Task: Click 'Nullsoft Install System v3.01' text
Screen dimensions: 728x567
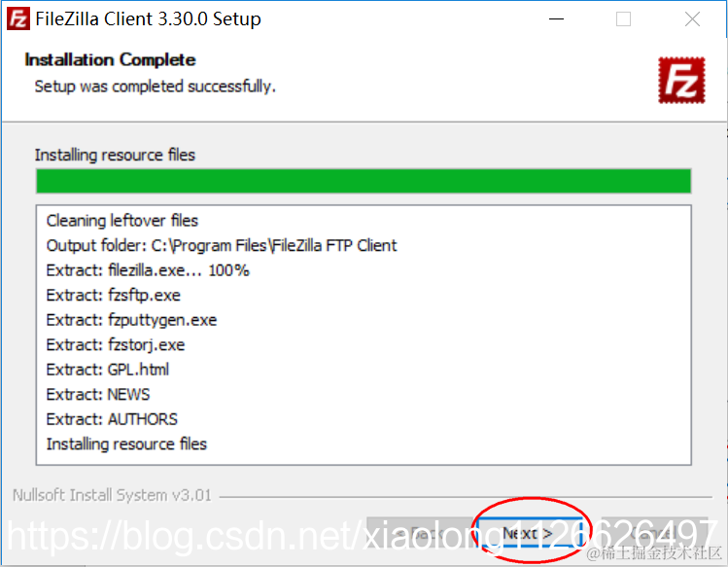Action: (112, 495)
